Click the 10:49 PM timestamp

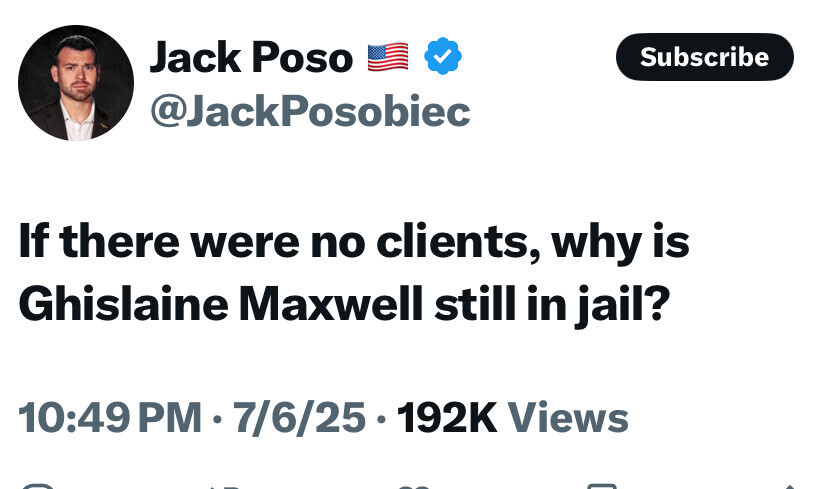click(110, 417)
